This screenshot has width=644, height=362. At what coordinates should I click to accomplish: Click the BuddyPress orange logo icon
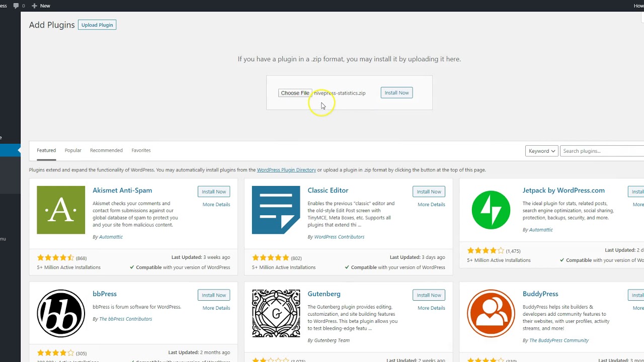point(491,313)
